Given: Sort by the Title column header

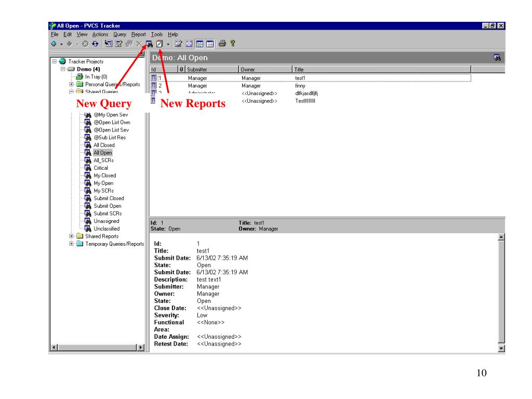Looking at the screenshot, I should click(382, 69).
